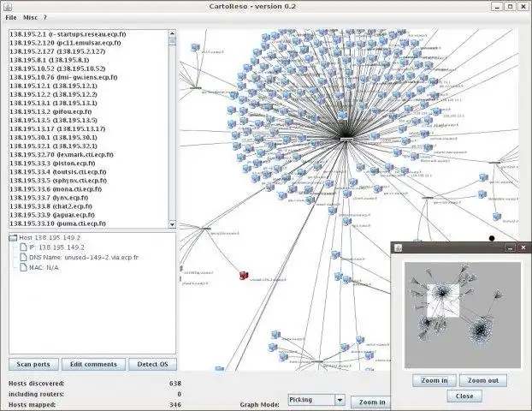This screenshot has height=411, width=532.
Task: Minimize the overview mini-map window
Action: click(x=510, y=248)
